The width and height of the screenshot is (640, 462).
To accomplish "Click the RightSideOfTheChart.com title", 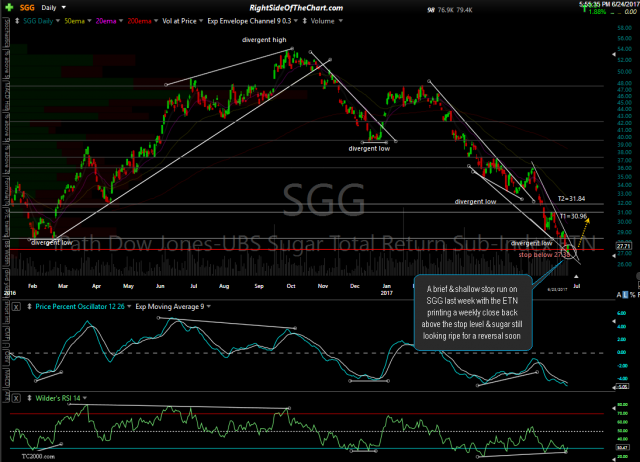I will point(296,8).
